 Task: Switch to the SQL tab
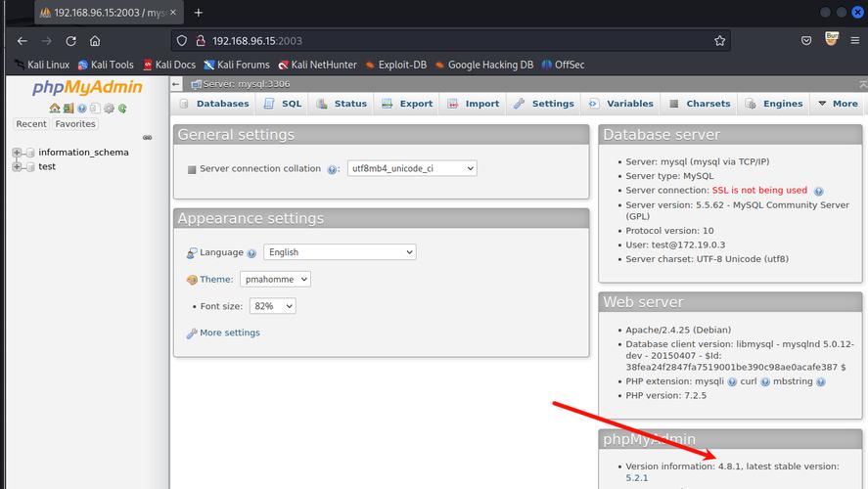284,104
